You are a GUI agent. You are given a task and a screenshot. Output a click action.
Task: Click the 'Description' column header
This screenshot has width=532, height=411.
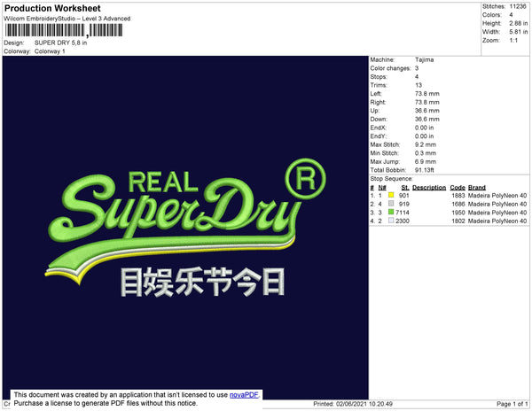tap(429, 188)
